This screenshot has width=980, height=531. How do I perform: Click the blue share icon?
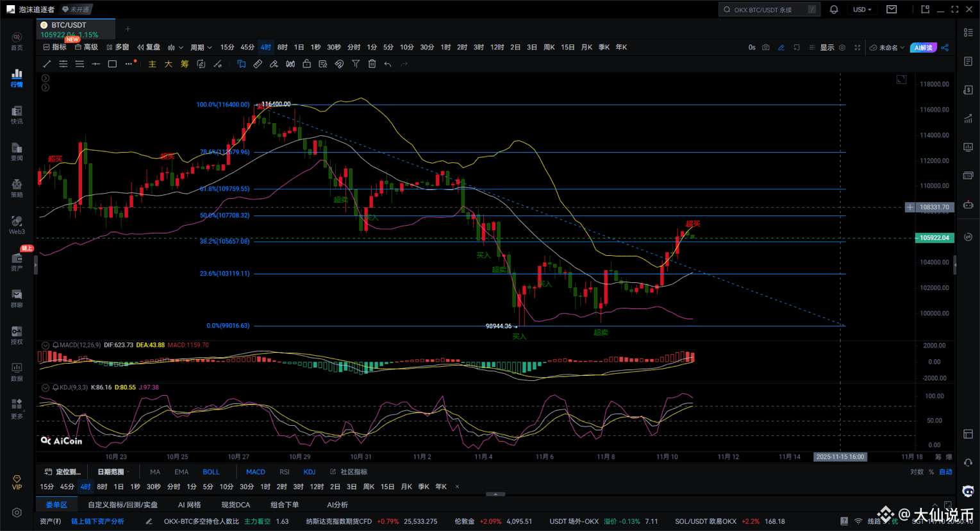(945, 47)
